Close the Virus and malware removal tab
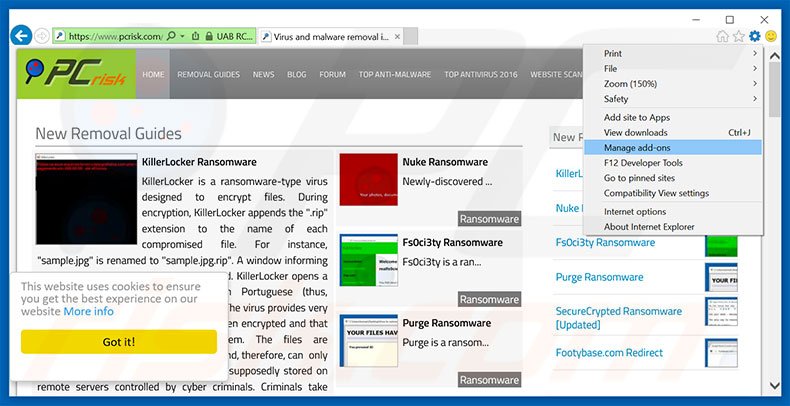 [x=398, y=37]
